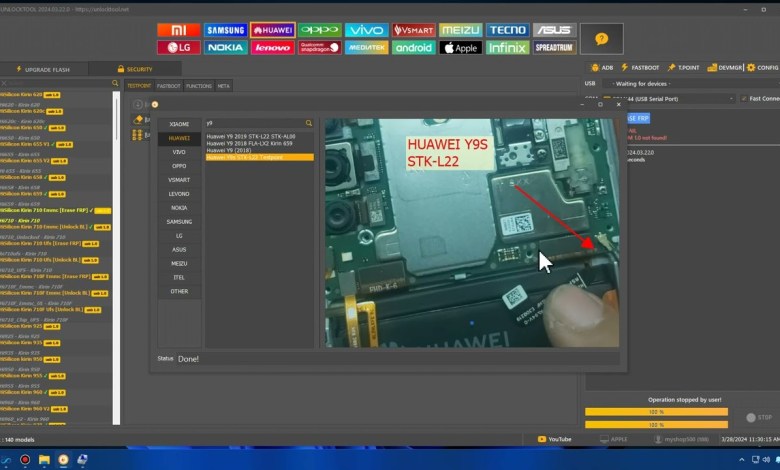780x470 pixels.
Task: Select ITEL in testpoint brand list
Action: (179, 278)
